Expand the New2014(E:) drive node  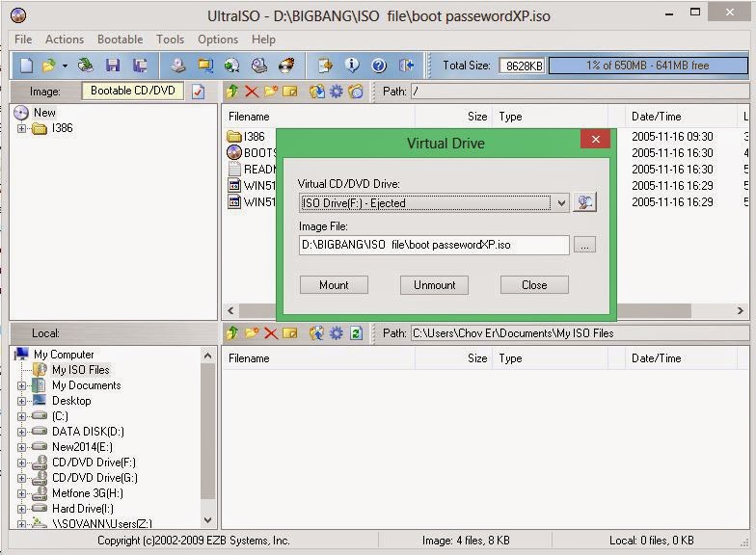point(21,447)
